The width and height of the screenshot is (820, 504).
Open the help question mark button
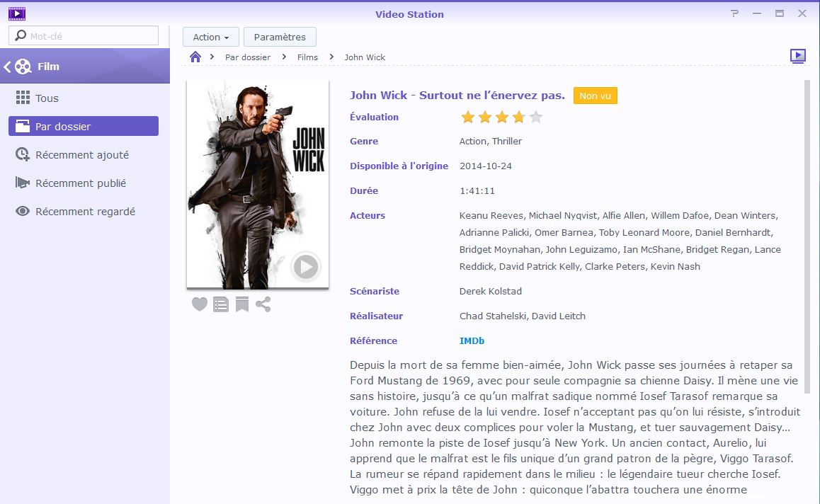click(735, 13)
